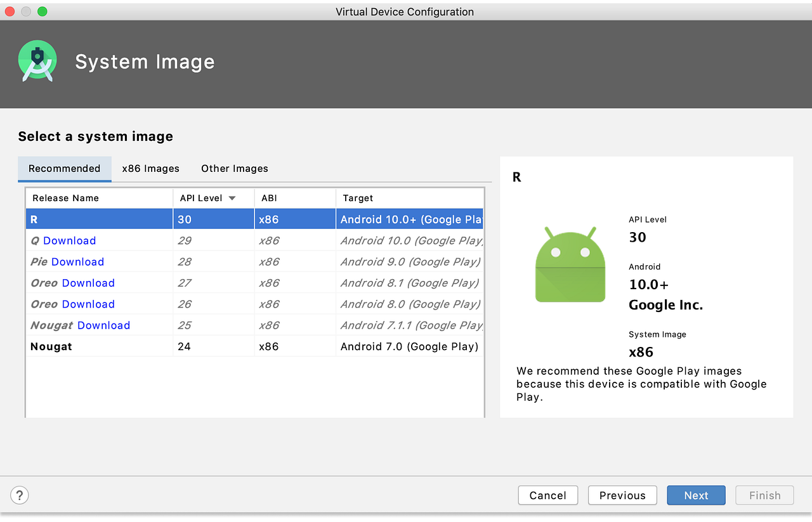Download the Q system image
This screenshot has width=812, height=522.
tap(70, 241)
